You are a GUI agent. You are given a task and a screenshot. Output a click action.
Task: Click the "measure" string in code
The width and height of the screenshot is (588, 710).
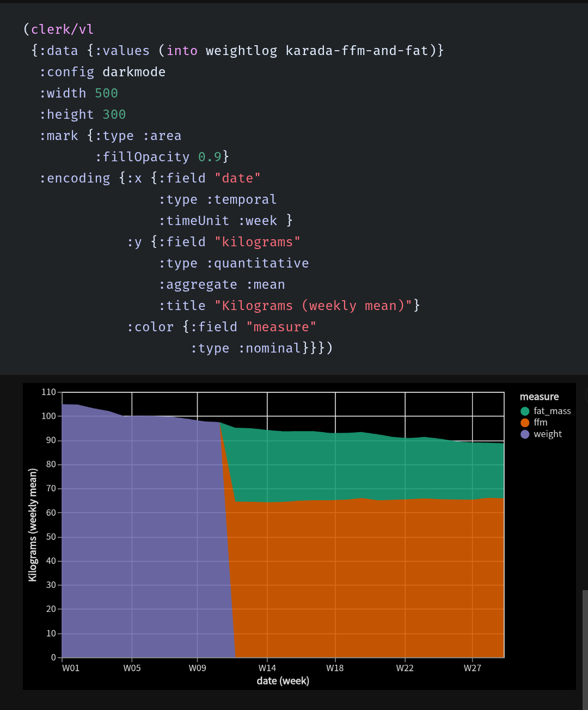[281, 327]
